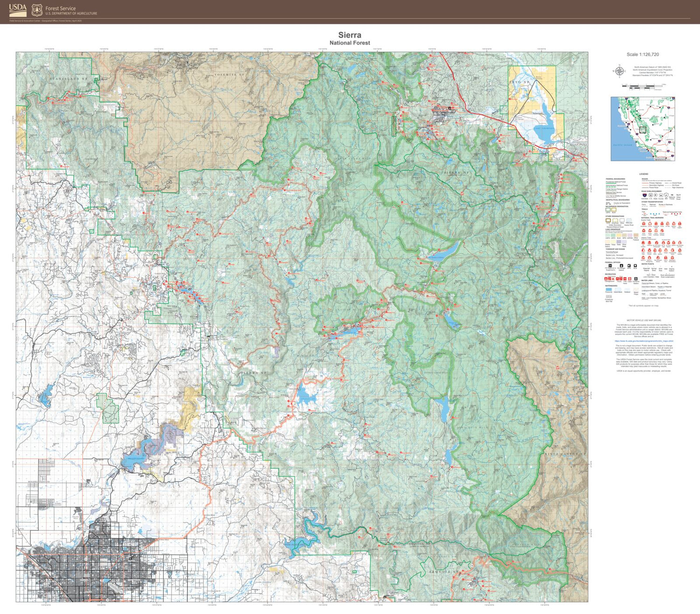Click the FS Ranger District office icon

coord(621,265)
